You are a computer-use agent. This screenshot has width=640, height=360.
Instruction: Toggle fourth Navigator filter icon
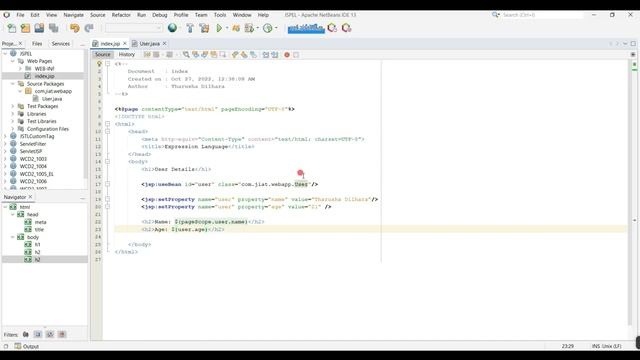click(62, 334)
